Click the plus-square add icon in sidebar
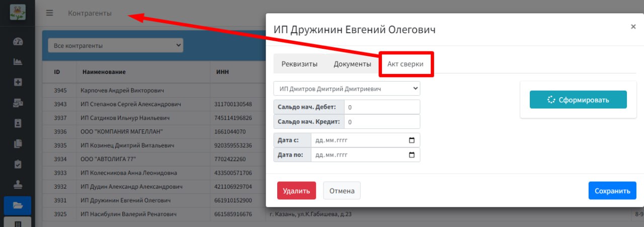 18,82
